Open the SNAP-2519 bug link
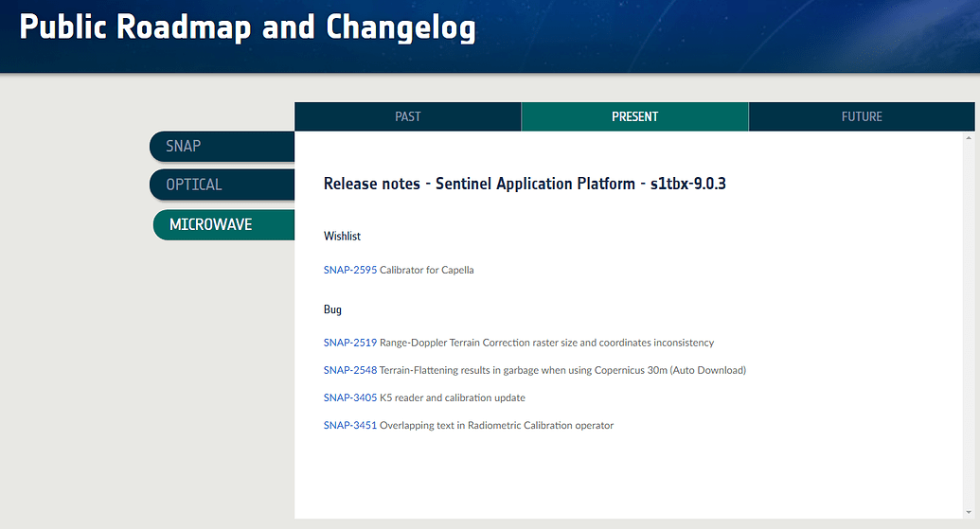980x529 pixels. 349,343
